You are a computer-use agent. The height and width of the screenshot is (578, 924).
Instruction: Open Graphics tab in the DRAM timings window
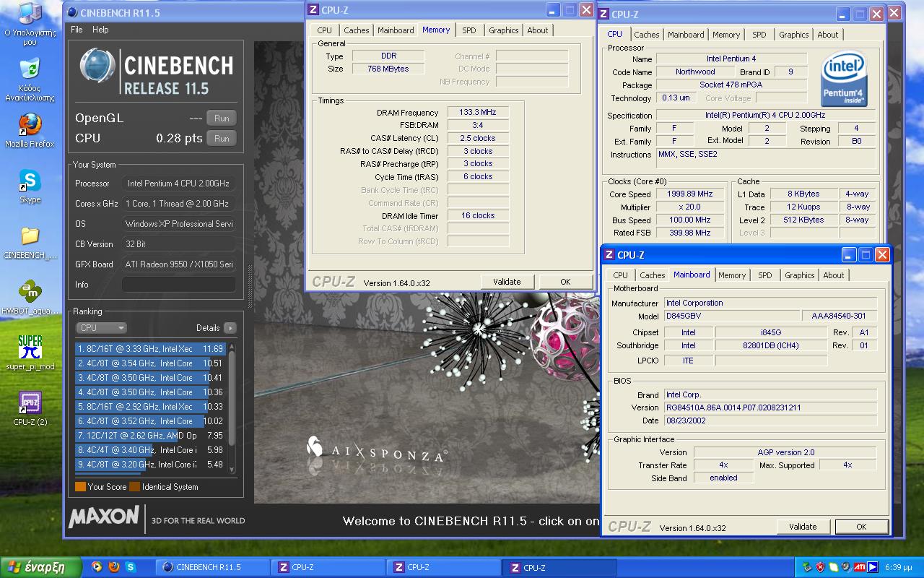[x=504, y=30]
